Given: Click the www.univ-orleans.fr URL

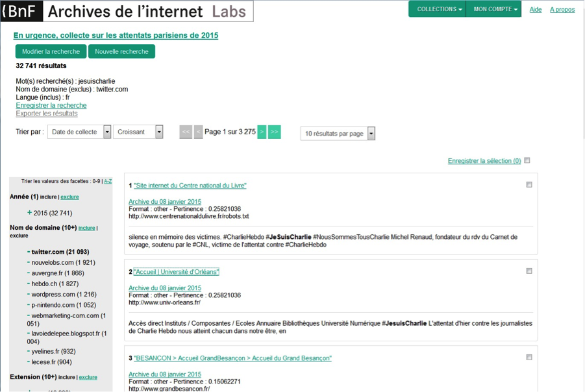Looking at the screenshot, I should coord(164,302).
